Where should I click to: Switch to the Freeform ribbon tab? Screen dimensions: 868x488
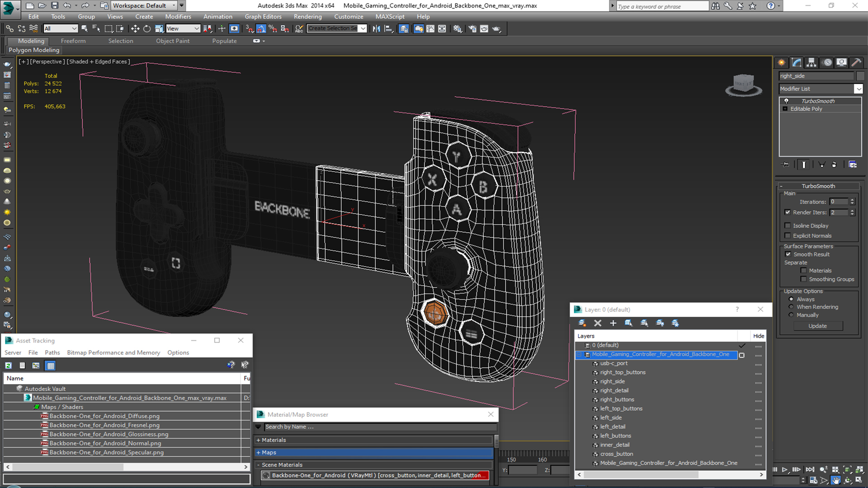click(73, 41)
